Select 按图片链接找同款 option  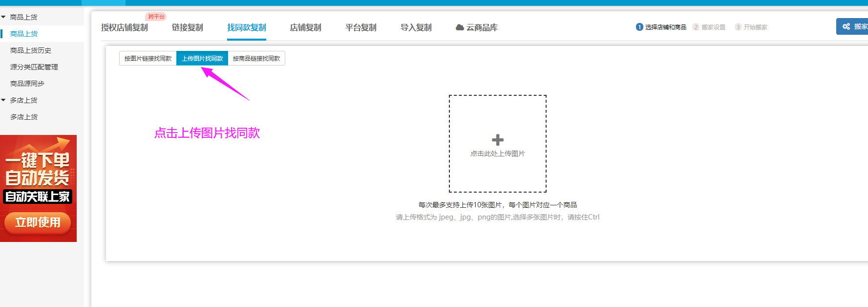tap(148, 58)
